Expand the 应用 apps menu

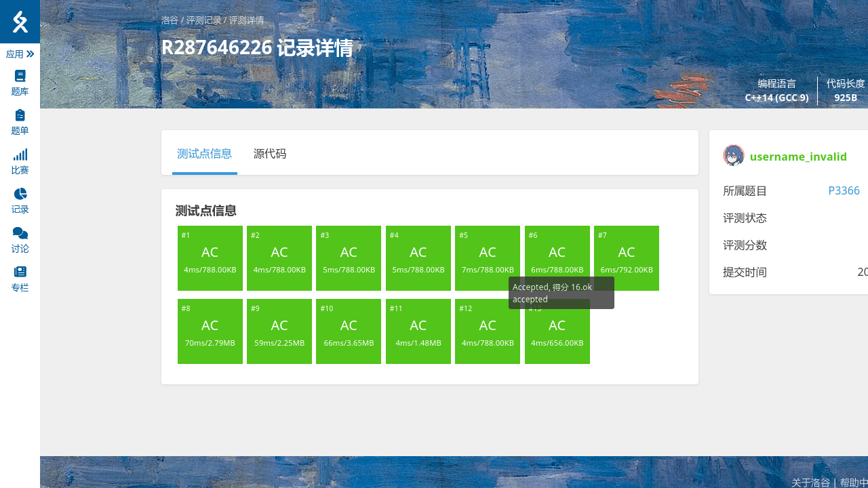[20, 54]
